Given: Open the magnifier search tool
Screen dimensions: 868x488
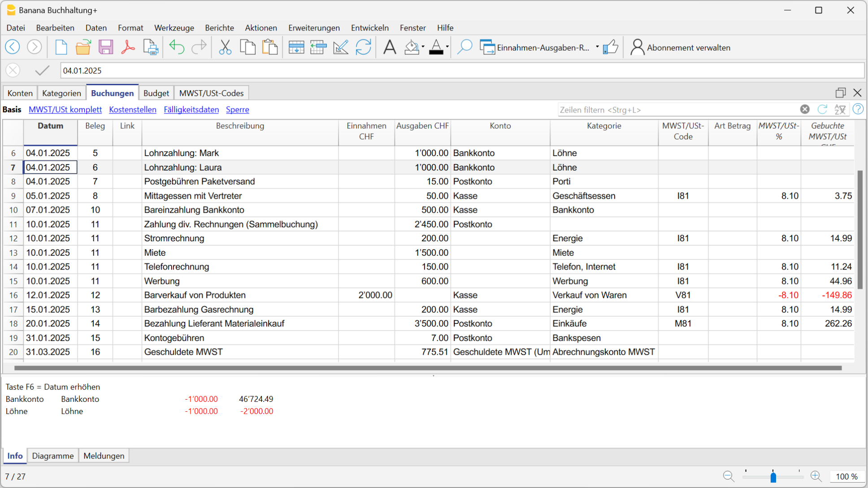Looking at the screenshot, I should click(464, 47).
